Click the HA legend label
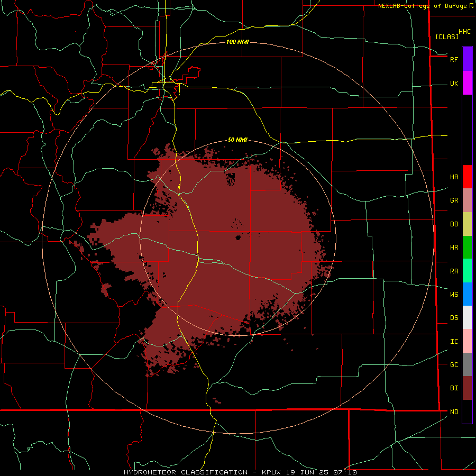The width and height of the screenshot is (476, 476). [454, 177]
